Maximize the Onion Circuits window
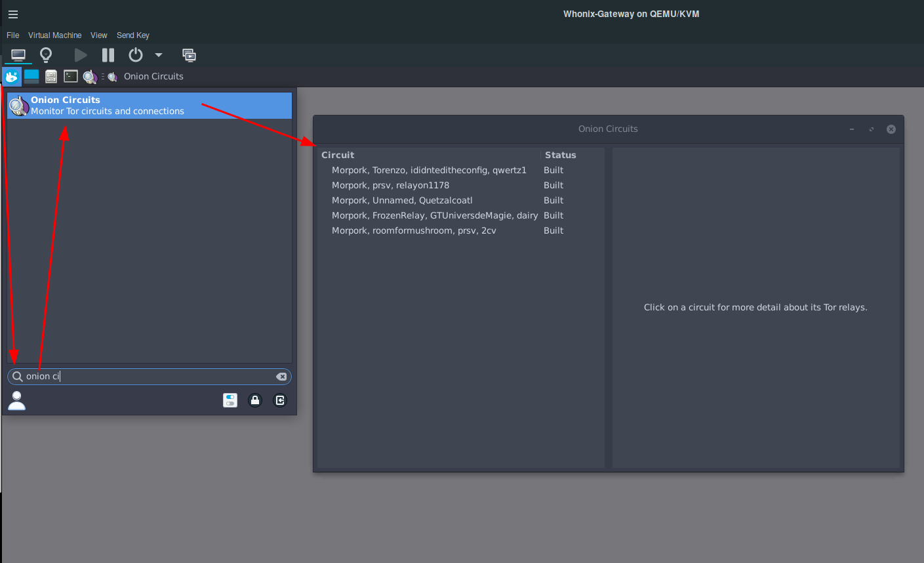Viewport: 924px width, 563px height. point(872,129)
